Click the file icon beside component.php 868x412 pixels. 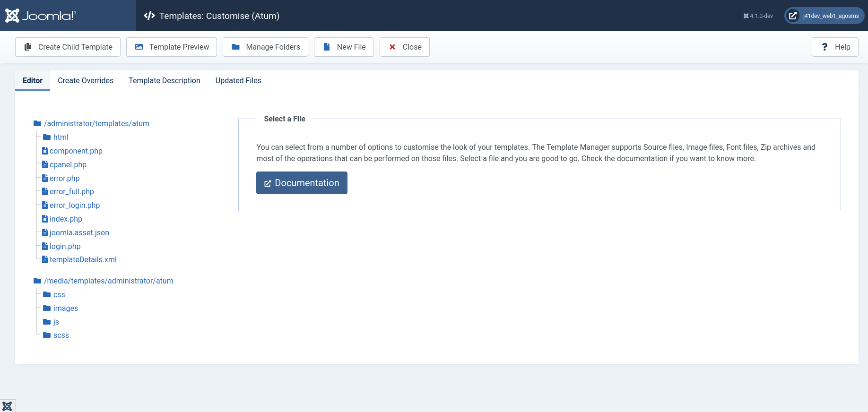pos(45,151)
